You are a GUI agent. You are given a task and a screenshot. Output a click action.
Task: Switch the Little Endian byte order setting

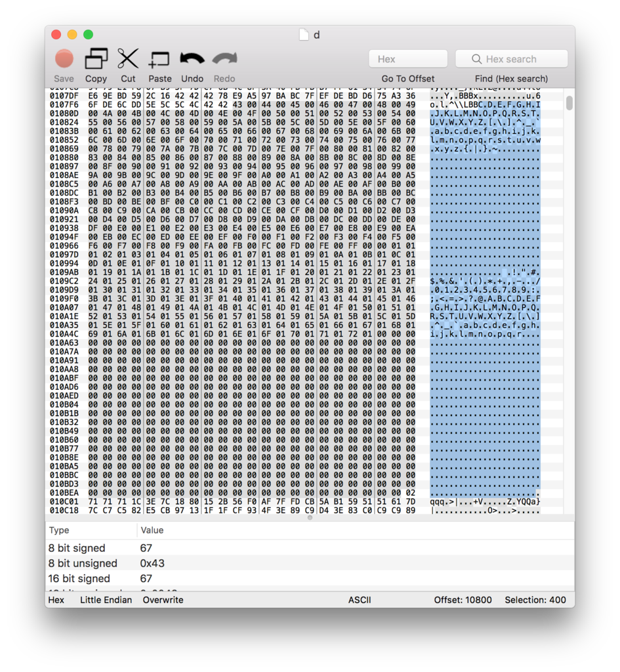pos(106,600)
